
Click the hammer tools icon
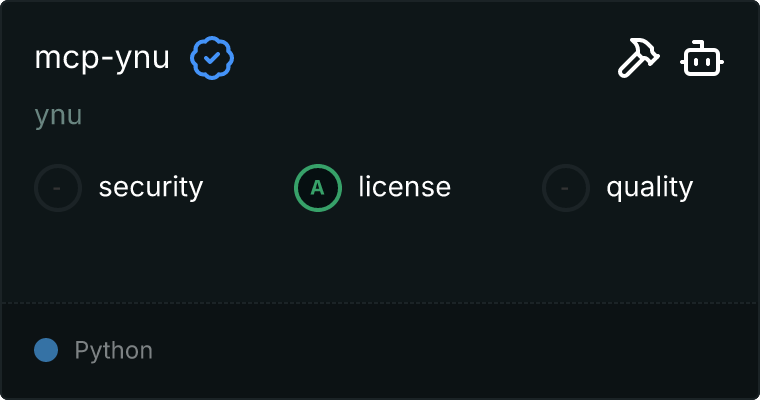click(x=637, y=59)
